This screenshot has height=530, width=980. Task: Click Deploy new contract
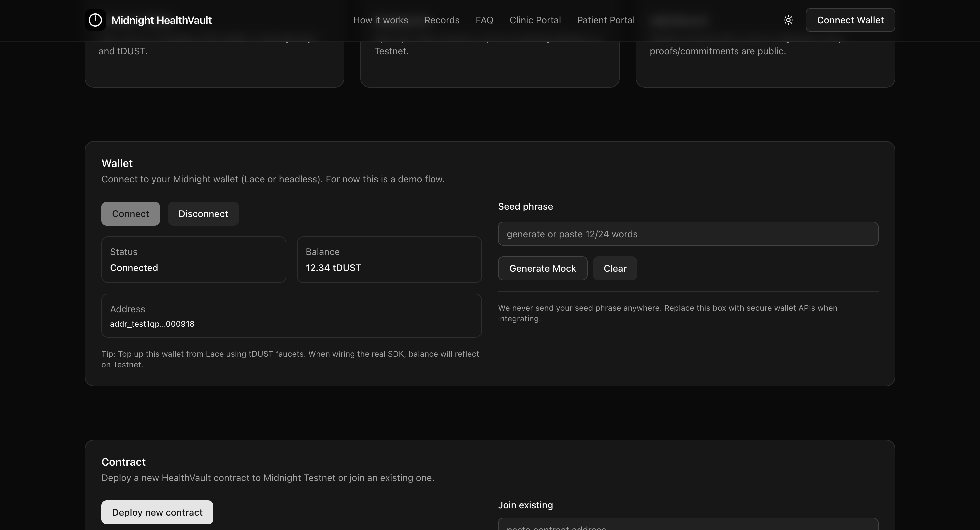(157, 512)
